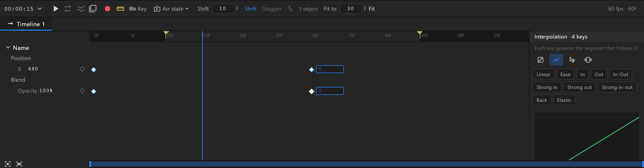644x168 pixels.
Task: Click the yellow ruler icon
Action: [x=120, y=9]
